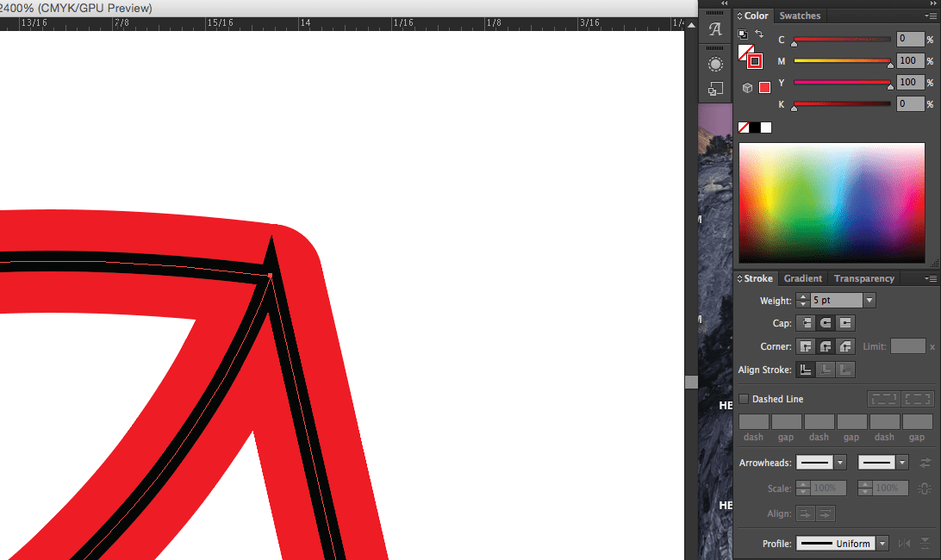
Task: Switch to the Swatches tab
Action: [800, 15]
